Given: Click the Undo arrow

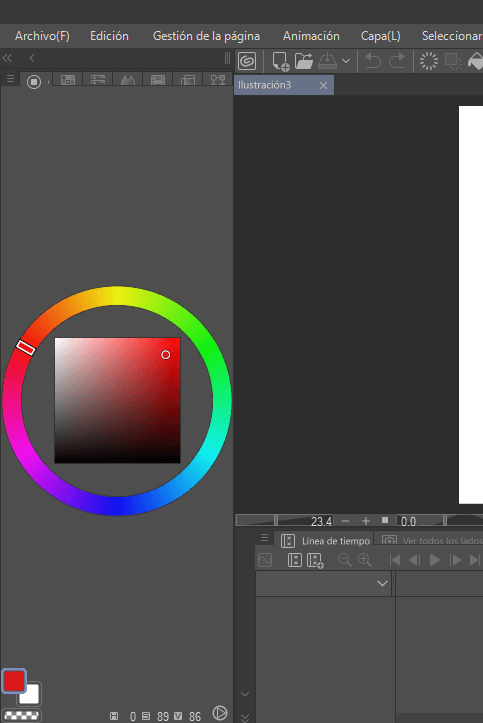Looking at the screenshot, I should coord(373,61).
